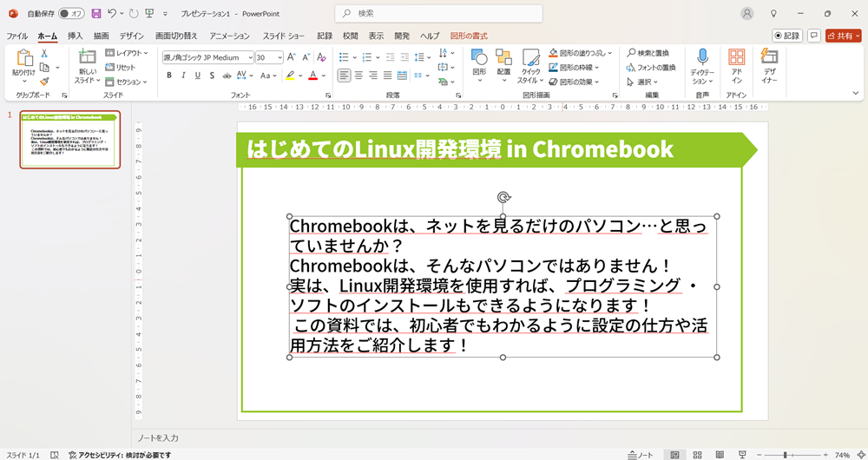Click the text highlight color yellow swatch
Viewport: 868px width, 460px height.
(290, 76)
